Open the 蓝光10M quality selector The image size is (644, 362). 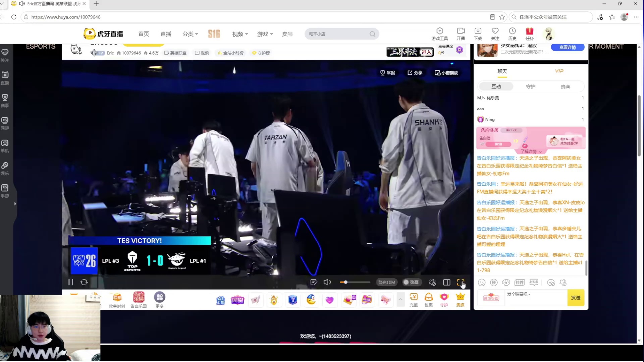point(386,282)
